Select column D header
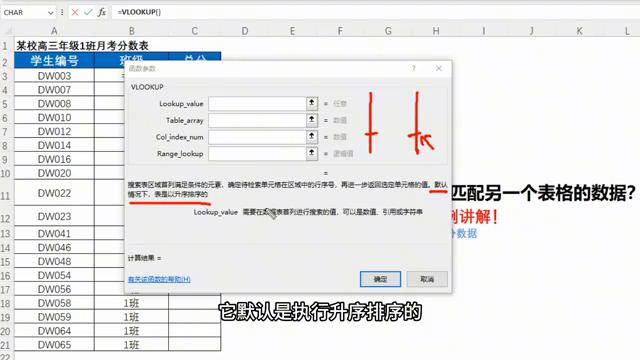The width and height of the screenshot is (640, 360). tap(244, 31)
